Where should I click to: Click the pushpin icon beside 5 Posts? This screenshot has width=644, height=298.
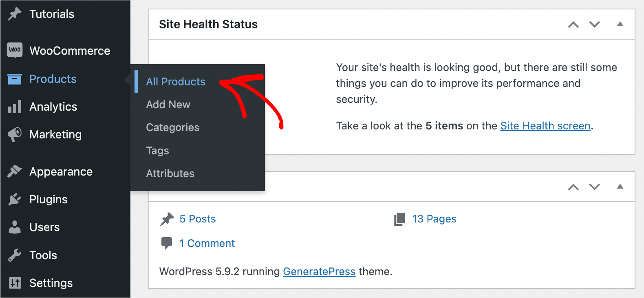click(x=167, y=219)
